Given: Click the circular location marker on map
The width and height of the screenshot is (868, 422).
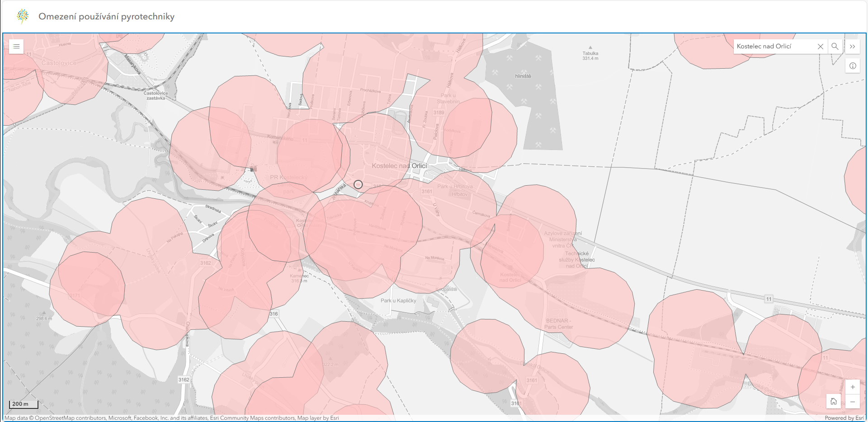Looking at the screenshot, I should [358, 184].
